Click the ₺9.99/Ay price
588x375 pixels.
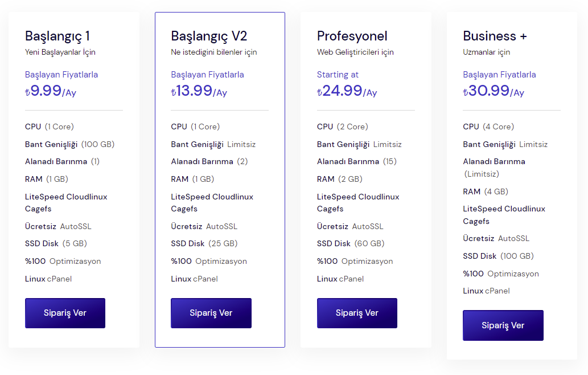coord(51,91)
